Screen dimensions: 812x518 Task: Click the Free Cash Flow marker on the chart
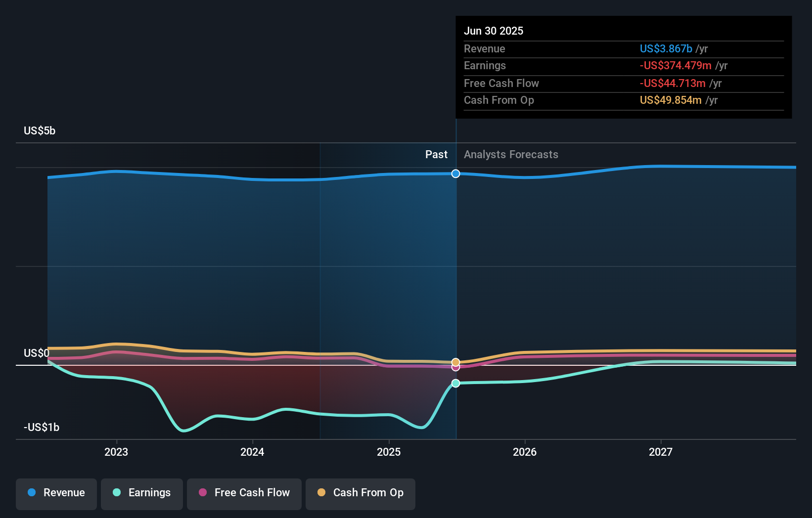(x=455, y=368)
